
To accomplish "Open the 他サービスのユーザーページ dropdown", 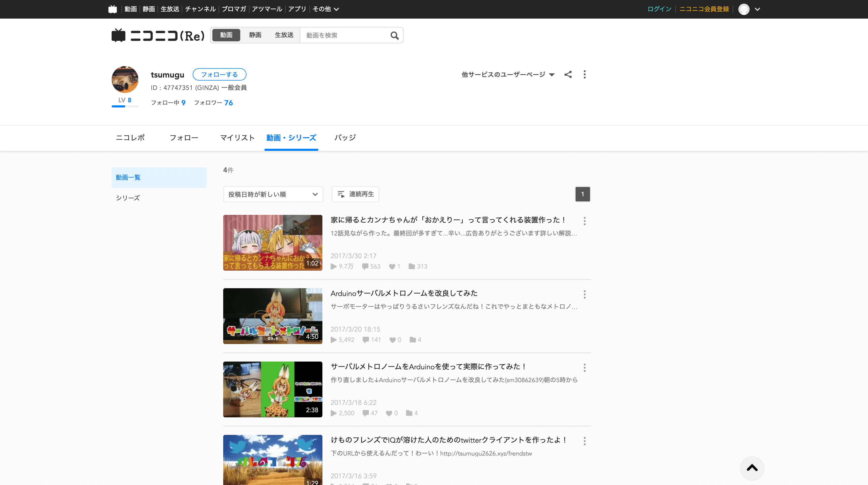I will tap(507, 74).
